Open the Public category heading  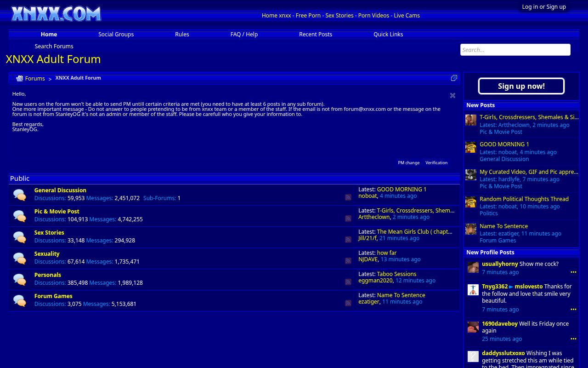[x=20, y=178]
